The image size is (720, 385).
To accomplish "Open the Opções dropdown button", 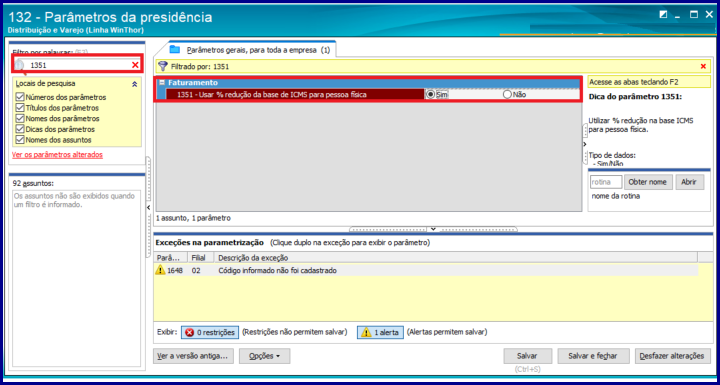I will 264,356.
